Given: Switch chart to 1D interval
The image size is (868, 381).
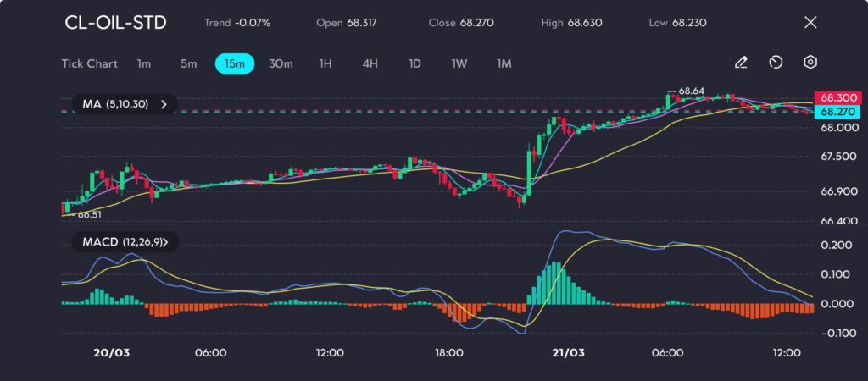Looking at the screenshot, I should (x=415, y=63).
